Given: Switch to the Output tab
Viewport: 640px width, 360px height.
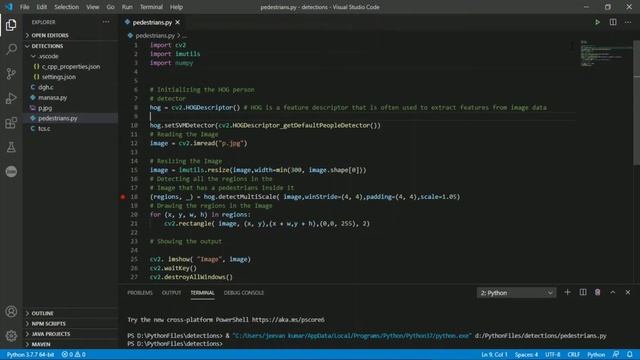Looking at the screenshot, I should (x=171, y=293).
